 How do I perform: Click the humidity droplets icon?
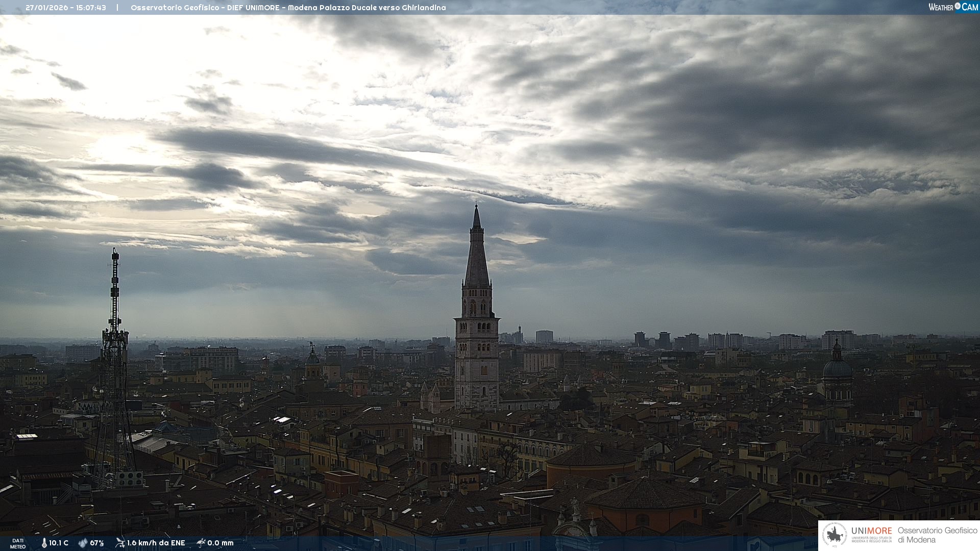click(83, 543)
